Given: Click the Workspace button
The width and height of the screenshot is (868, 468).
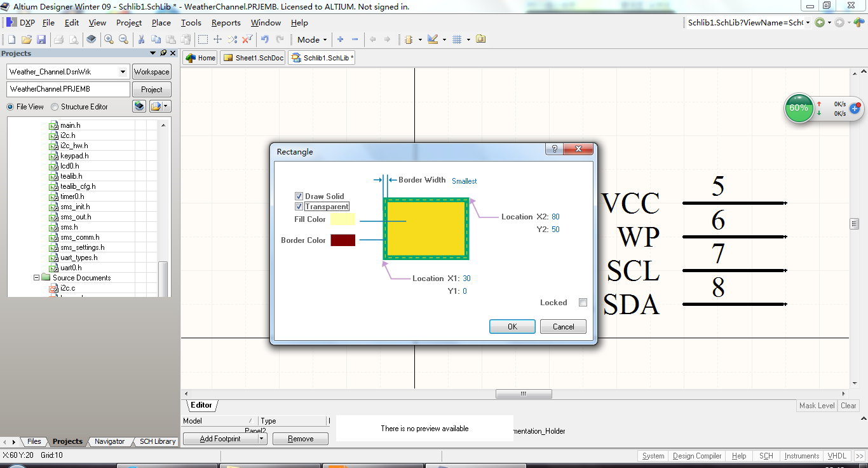Looking at the screenshot, I should tap(151, 72).
